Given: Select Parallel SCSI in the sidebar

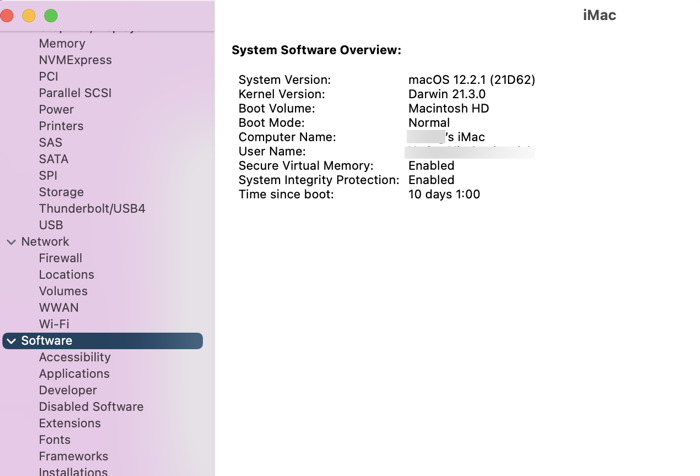Looking at the screenshot, I should click(x=75, y=93).
